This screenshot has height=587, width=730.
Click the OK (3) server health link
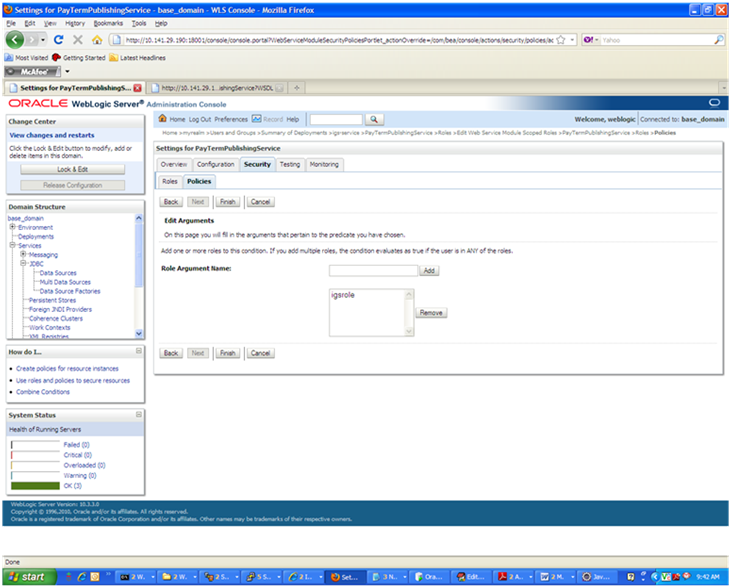point(72,486)
